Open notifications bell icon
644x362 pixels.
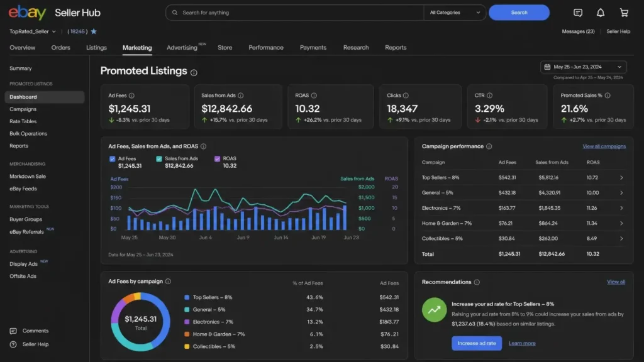pyautogui.click(x=601, y=13)
